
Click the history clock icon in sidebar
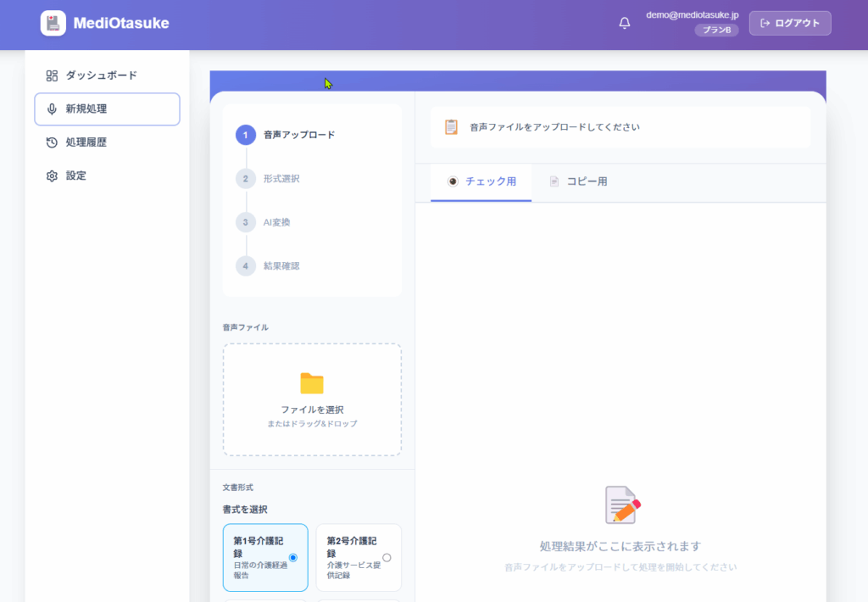click(x=52, y=142)
